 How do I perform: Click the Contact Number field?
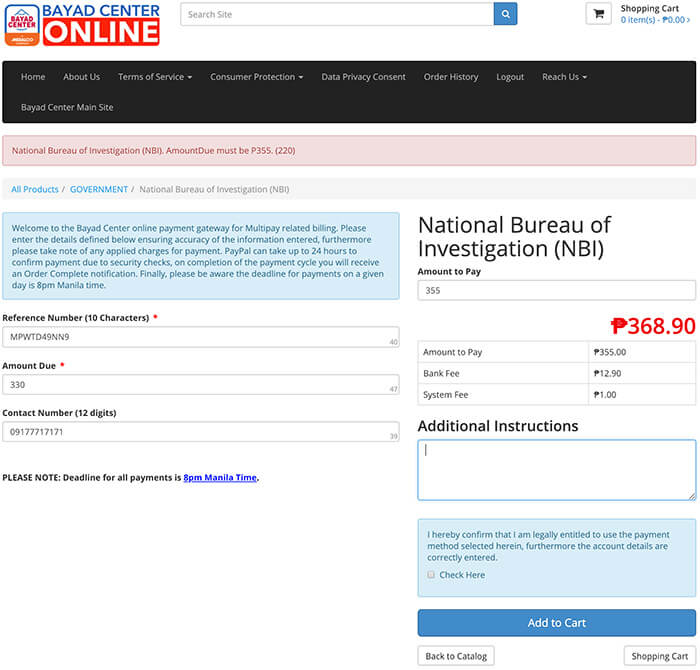click(x=201, y=432)
